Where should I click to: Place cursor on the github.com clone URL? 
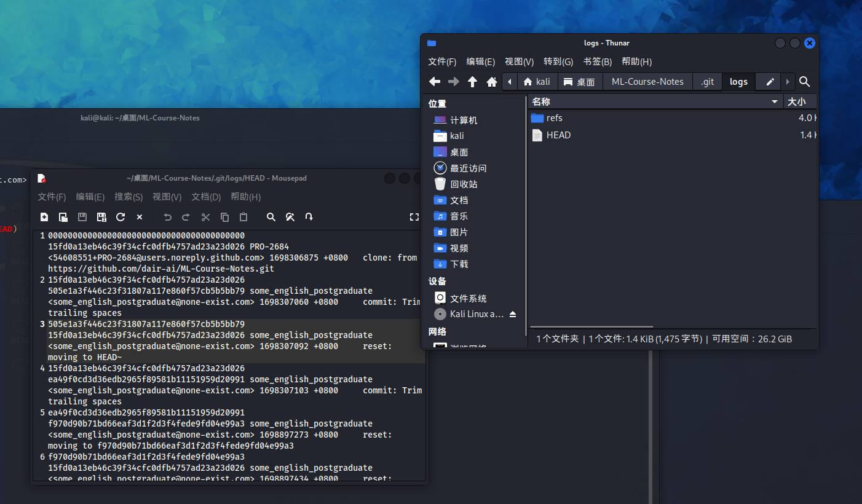coord(161,269)
